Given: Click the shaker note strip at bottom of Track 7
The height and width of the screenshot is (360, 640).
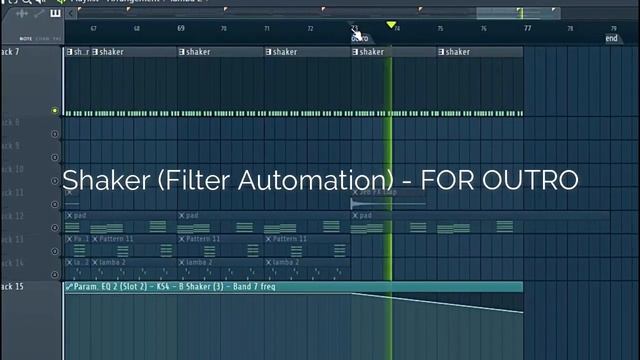Looking at the screenshot, I should point(294,113).
